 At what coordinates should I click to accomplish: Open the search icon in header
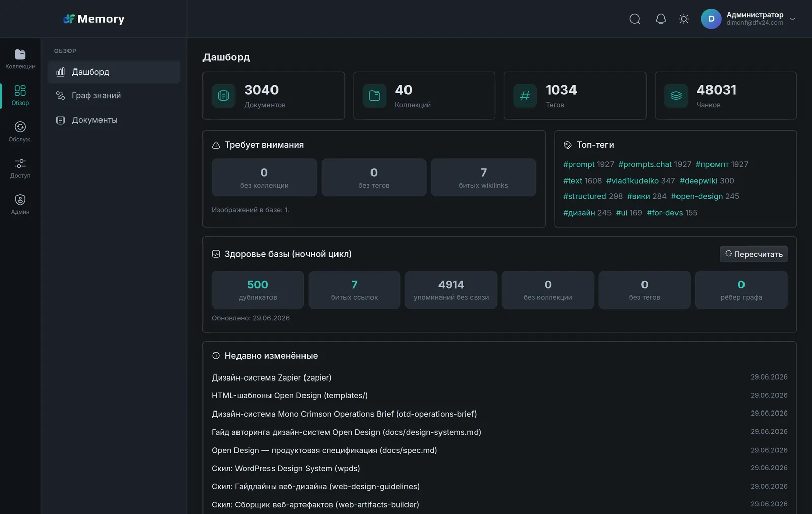(635, 19)
